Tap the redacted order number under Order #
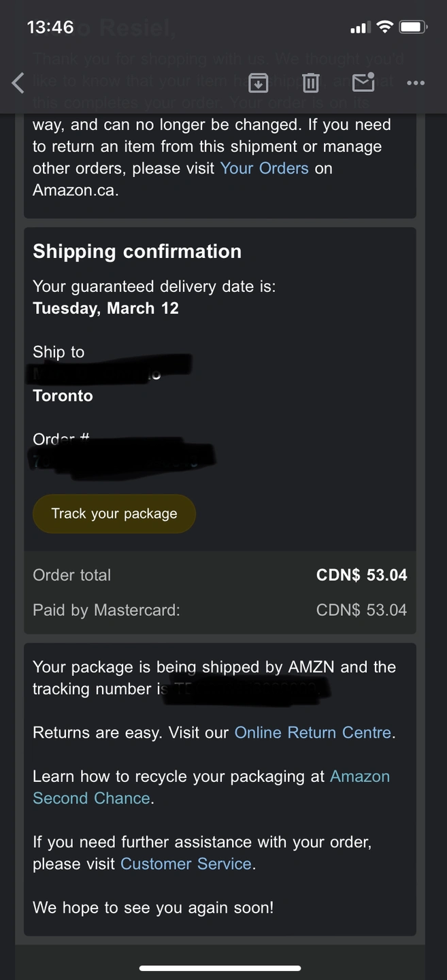447x980 pixels. tap(122, 460)
